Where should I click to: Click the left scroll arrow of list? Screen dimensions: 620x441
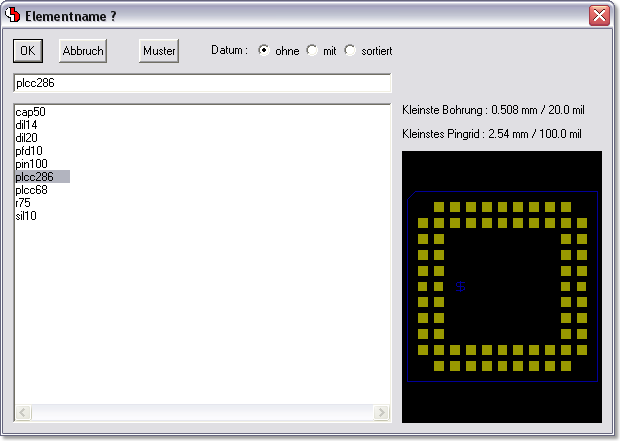[22, 413]
